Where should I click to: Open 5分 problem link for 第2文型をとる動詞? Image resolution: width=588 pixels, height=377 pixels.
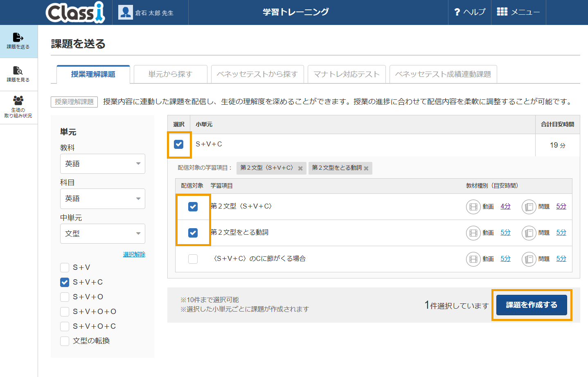(x=561, y=233)
